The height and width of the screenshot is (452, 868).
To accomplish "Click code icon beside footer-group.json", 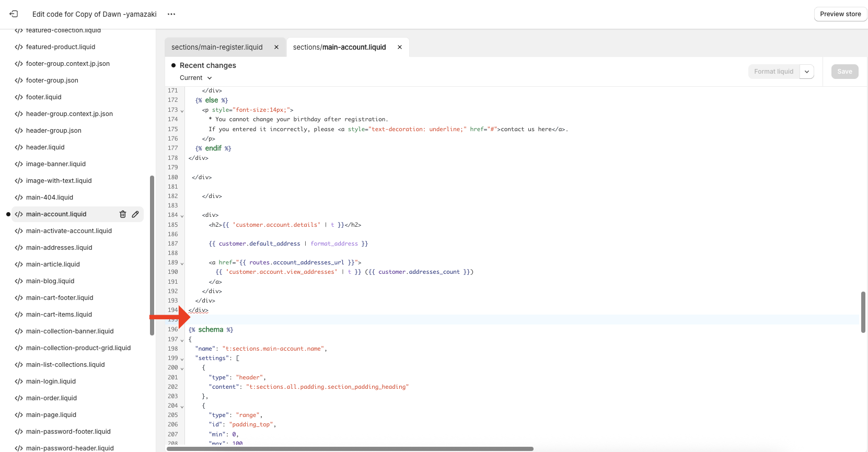I will click(x=19, y=80).
